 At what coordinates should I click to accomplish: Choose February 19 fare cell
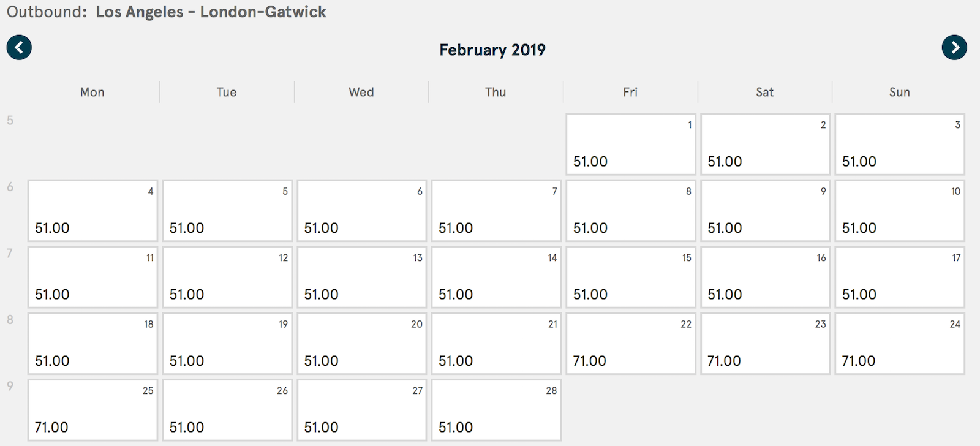[227, 344]
